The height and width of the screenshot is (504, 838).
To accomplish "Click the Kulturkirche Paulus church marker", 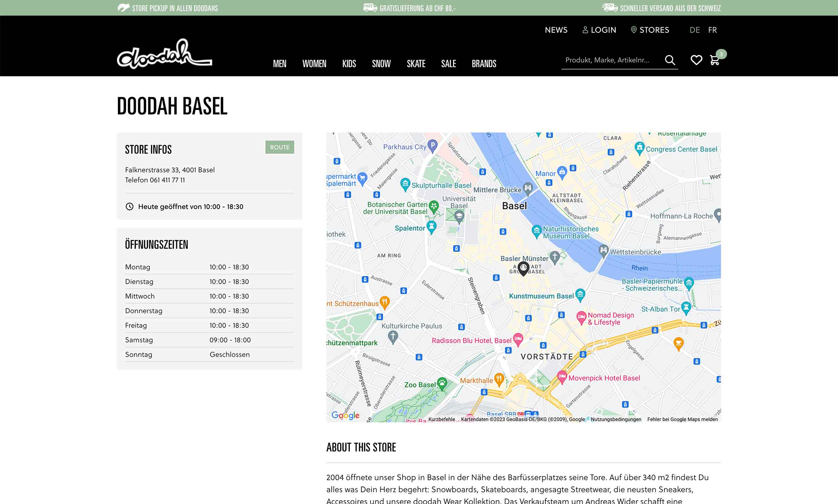I will [393, 337].
